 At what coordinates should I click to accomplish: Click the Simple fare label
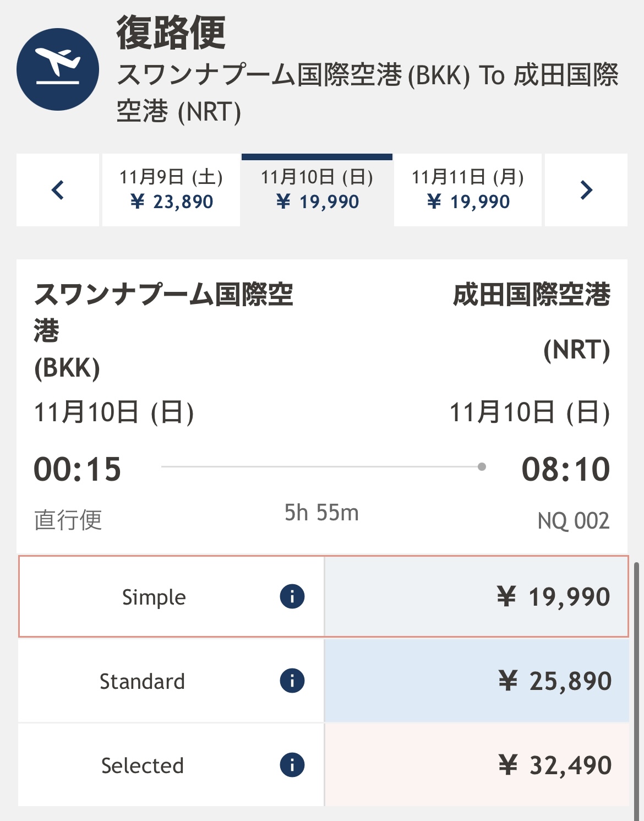pyautogui.click(x=154, y=597)
